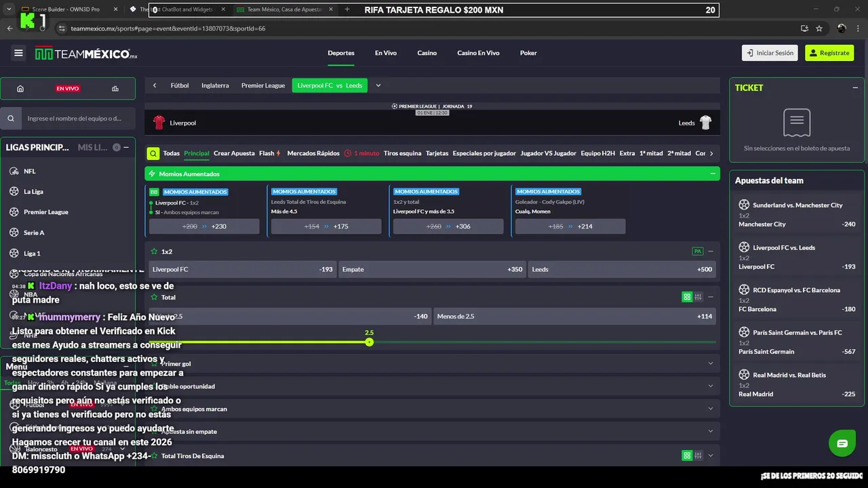This screenshot has width=868, height=488.
Task: Expand the Primer gol market
Action: [711, 363]
